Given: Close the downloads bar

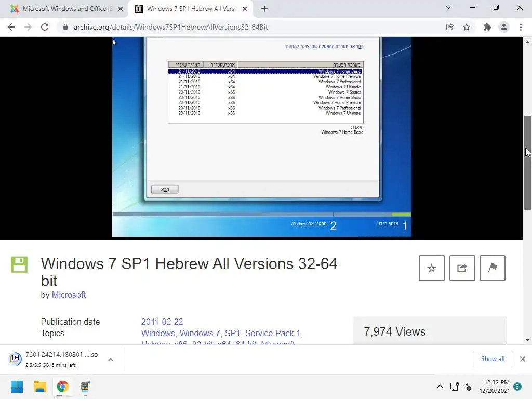Looking at the screenshot, I should [x=523, y=359].
